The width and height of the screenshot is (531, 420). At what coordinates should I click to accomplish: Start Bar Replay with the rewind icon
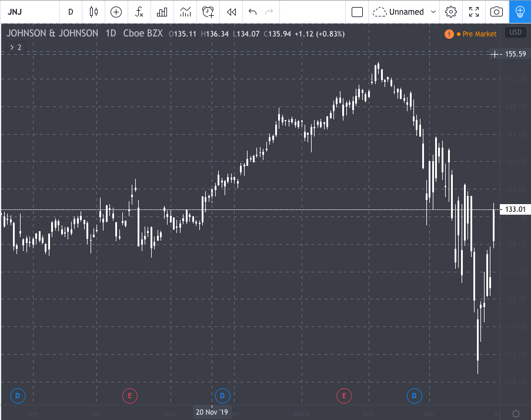click(x=231, y=12)
